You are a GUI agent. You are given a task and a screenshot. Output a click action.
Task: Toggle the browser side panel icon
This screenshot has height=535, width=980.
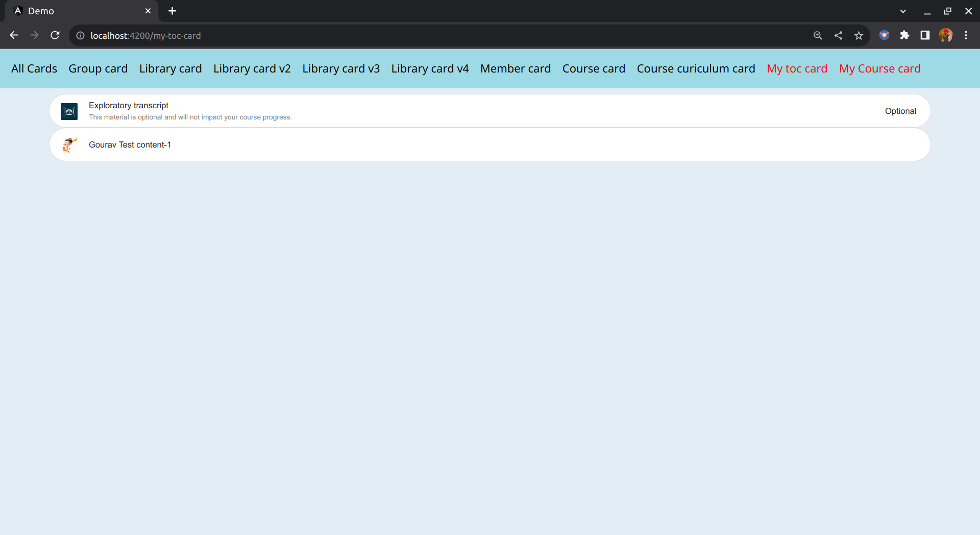pyautogui.click(x=925, y=35)
